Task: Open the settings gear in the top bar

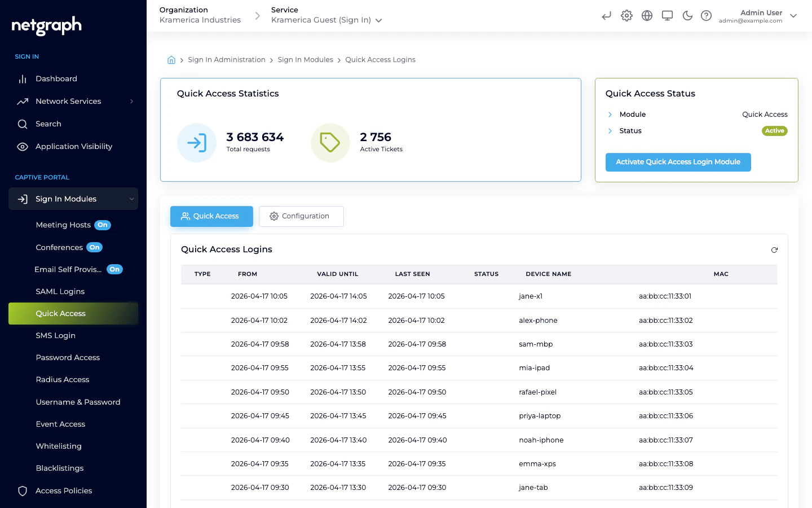Action: pos(626,16)
